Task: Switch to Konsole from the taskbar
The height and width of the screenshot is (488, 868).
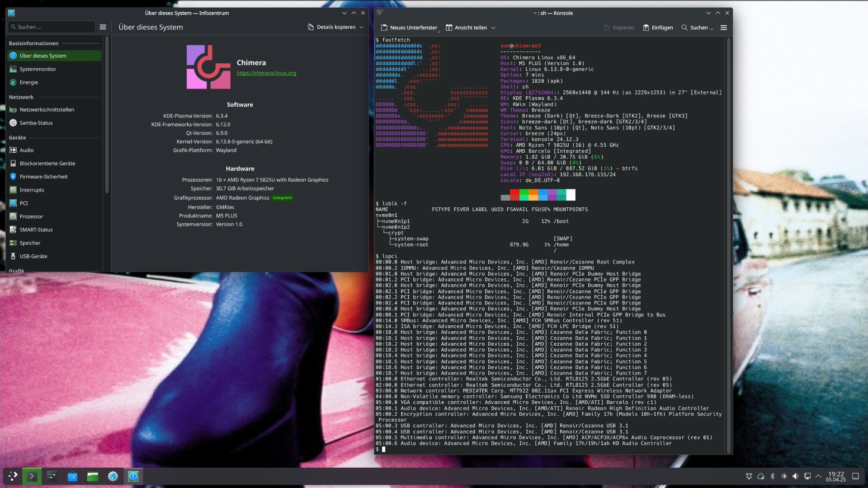Action: point(32,476)
